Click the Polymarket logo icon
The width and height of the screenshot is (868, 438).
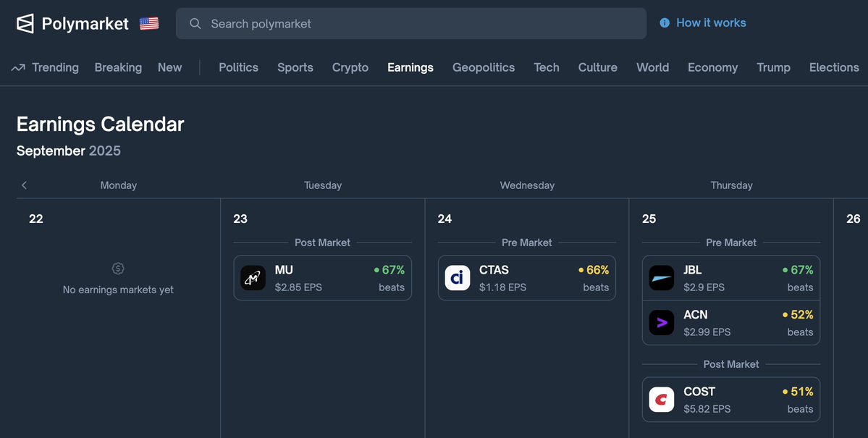click(25, 23)
